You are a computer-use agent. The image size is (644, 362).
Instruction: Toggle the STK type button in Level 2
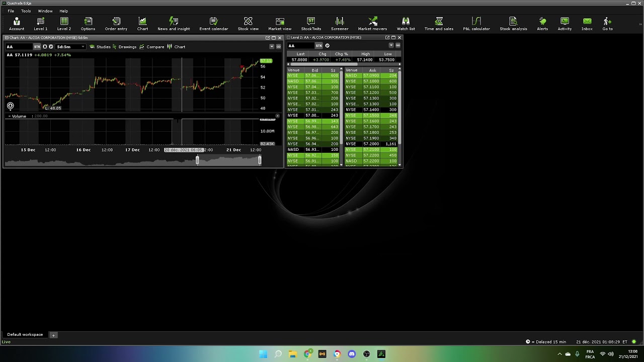click(319, 46)
